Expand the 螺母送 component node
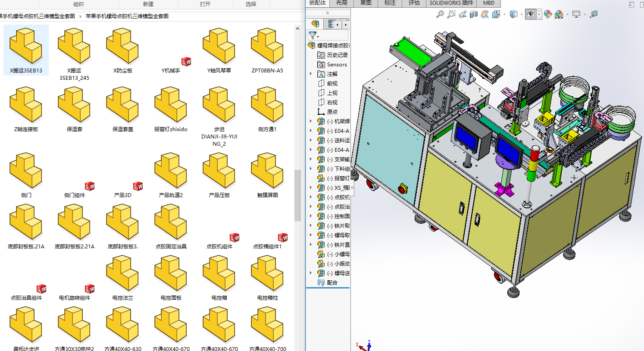 [311, 273]
